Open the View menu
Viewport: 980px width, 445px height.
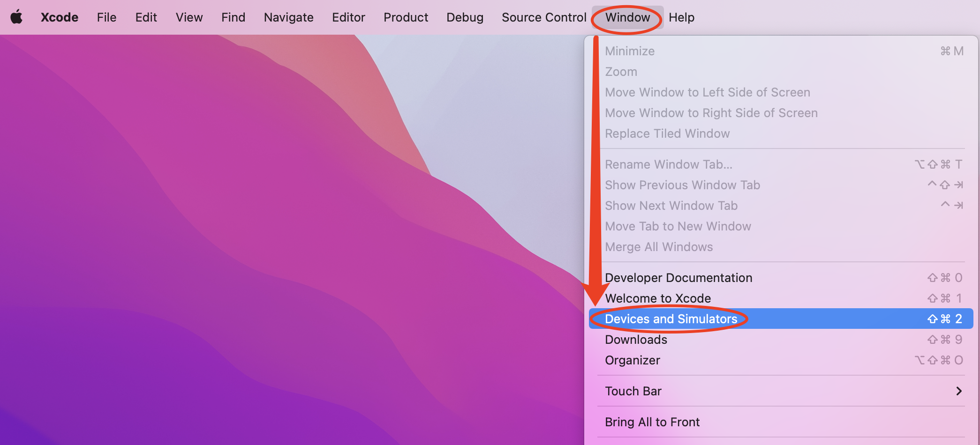(x=189, y=17)
